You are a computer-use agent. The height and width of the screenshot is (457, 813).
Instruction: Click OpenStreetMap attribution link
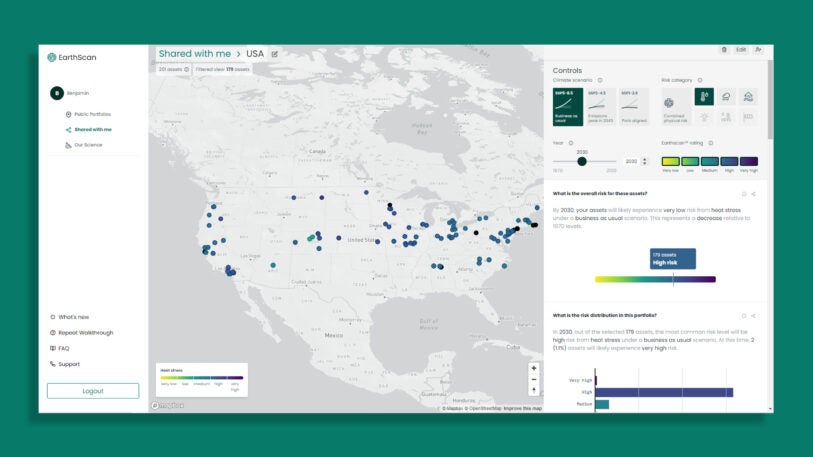click(483, 409)
